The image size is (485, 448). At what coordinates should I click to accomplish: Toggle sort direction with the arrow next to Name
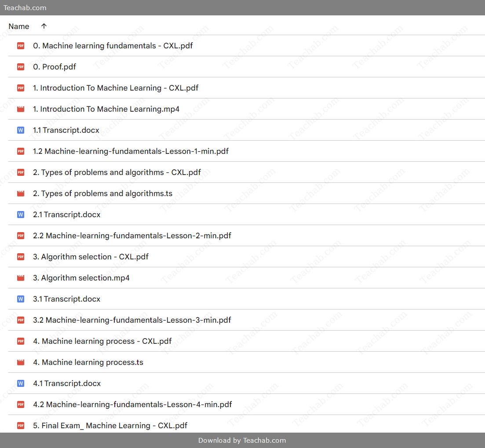[44, 26]
